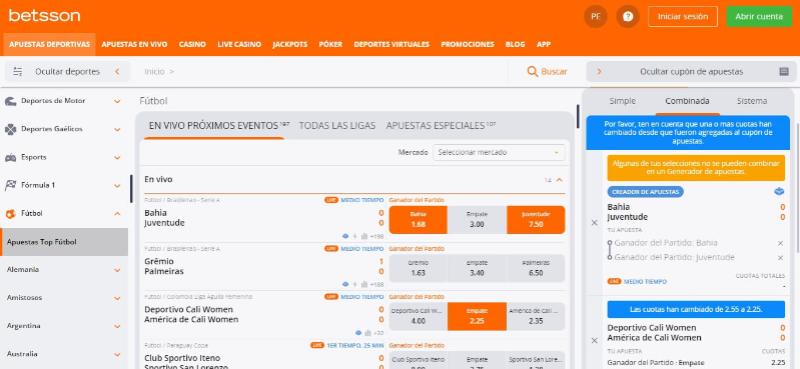Click the sports sidebar scrollbar
Viewport: 800px width, 369px height.
(x=131, y=189)
